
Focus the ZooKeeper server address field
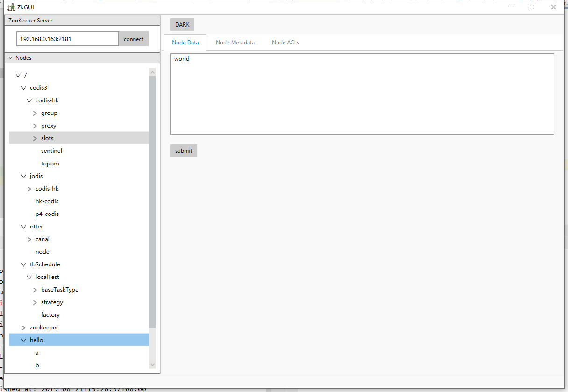tap(68, 39)
